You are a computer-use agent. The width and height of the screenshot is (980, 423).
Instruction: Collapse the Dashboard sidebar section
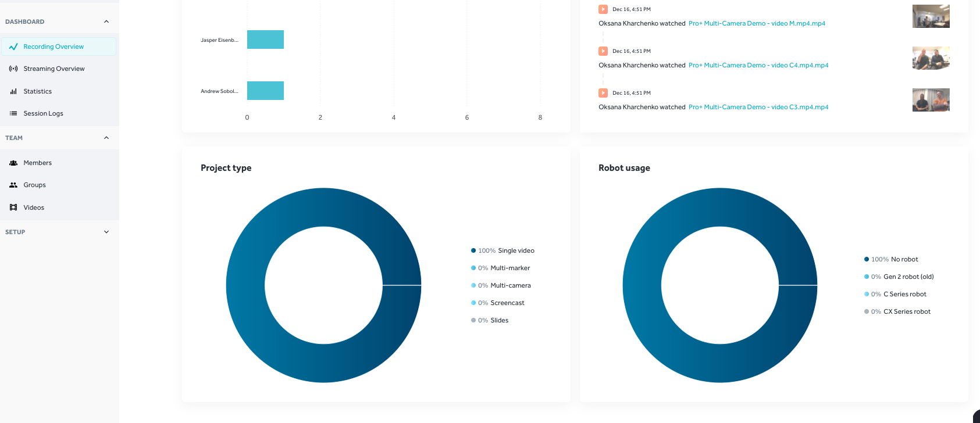tap(106, 21)
